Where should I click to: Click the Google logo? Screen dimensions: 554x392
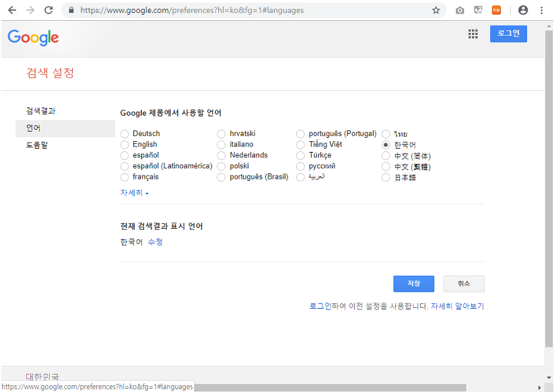pos(33,38)
